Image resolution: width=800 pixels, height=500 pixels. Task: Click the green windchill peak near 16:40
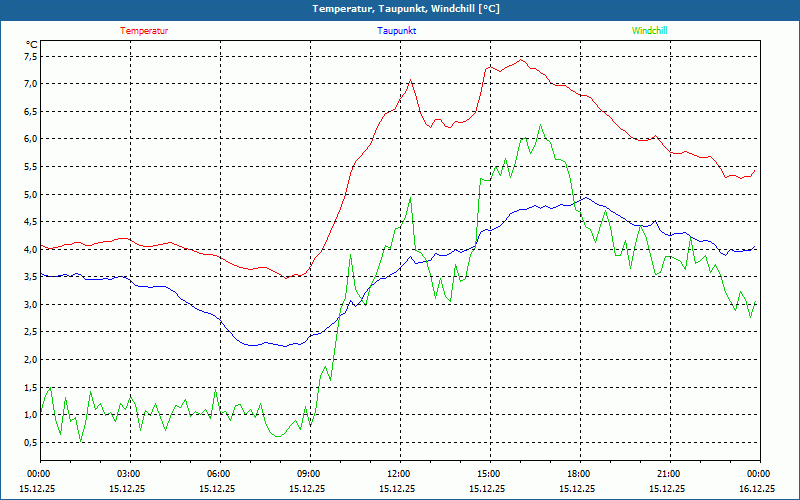point(540,124)
